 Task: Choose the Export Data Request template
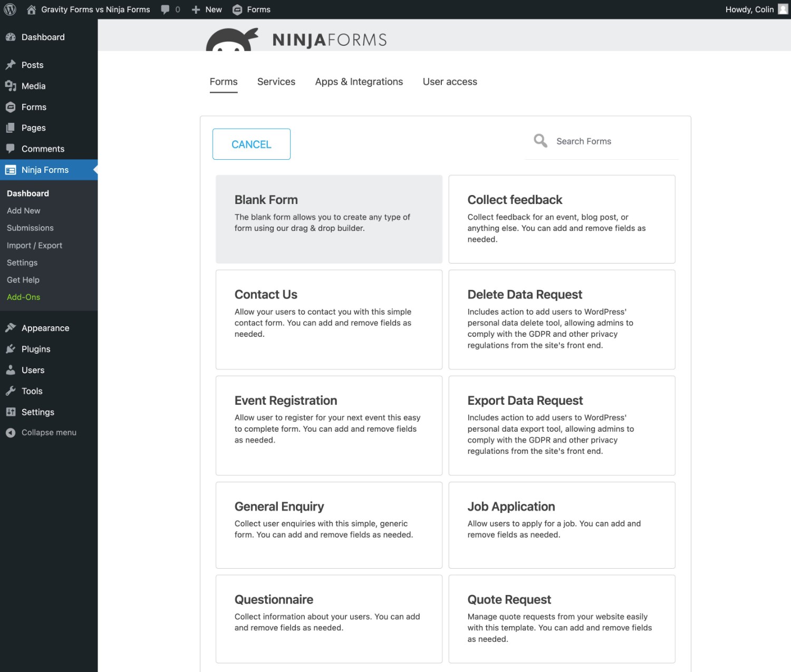point(562,426)
